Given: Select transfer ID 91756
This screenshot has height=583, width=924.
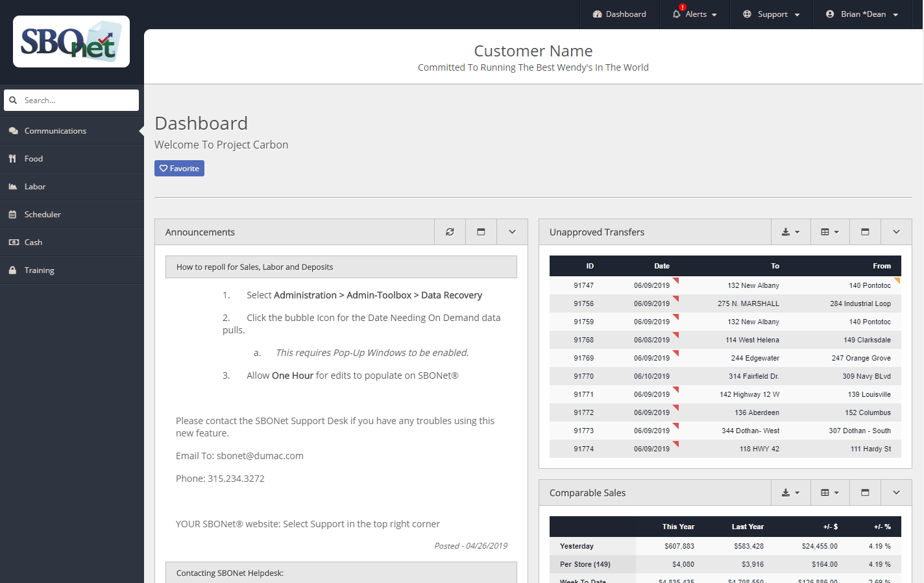Looking at the screenshot, I should point(583,303).
